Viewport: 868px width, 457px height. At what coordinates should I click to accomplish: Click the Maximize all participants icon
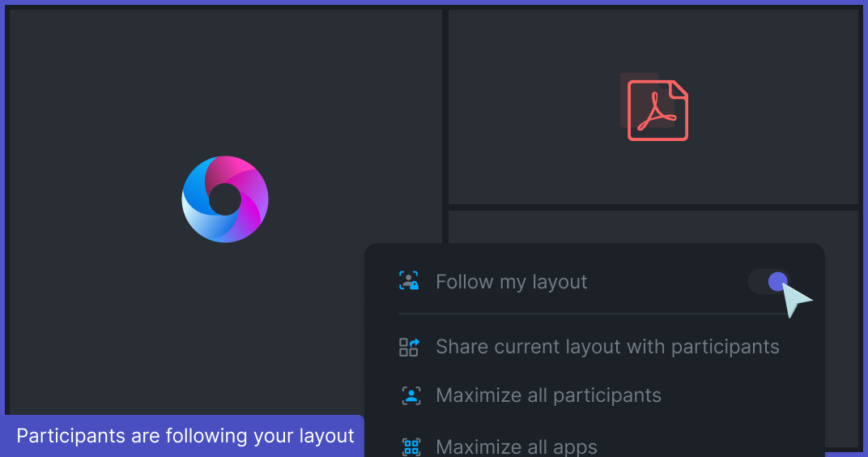(x=411, y=395)
